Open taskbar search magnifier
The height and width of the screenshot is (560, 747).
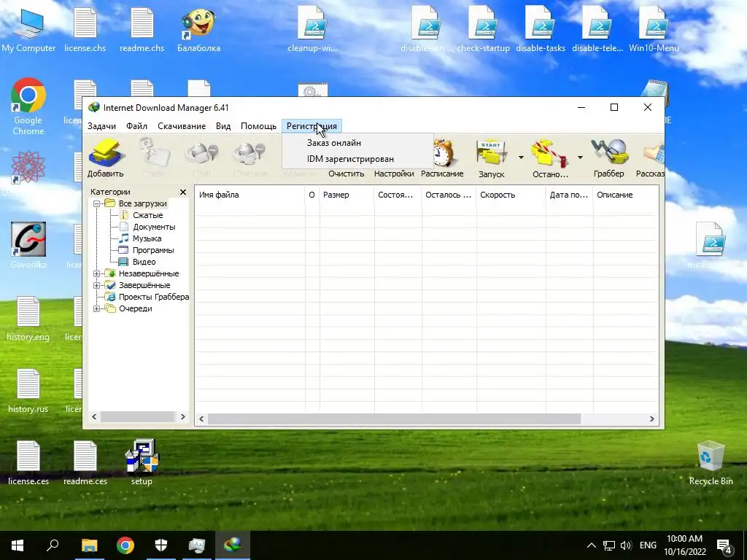coord(53,545)
